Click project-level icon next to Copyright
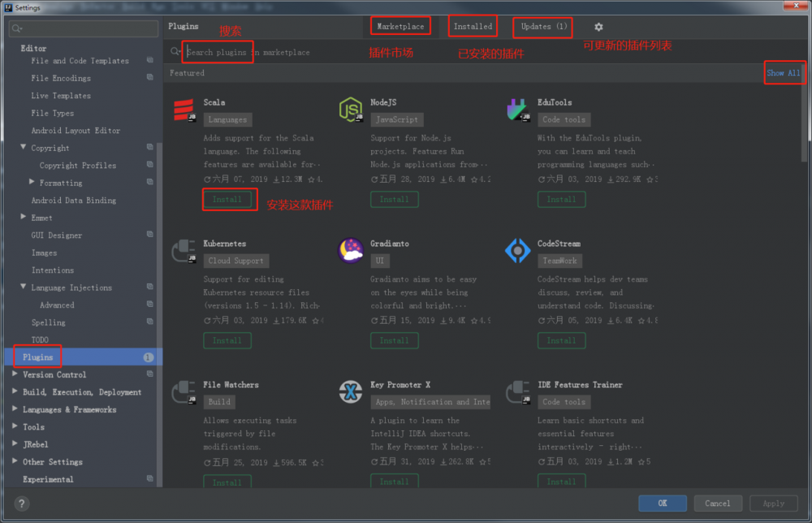Image resolution: width=812 pixels, height=523 pixels. point(149,148)
